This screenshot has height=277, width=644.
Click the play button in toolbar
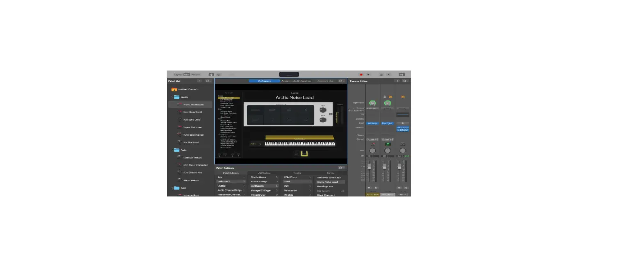click(368, 74)
